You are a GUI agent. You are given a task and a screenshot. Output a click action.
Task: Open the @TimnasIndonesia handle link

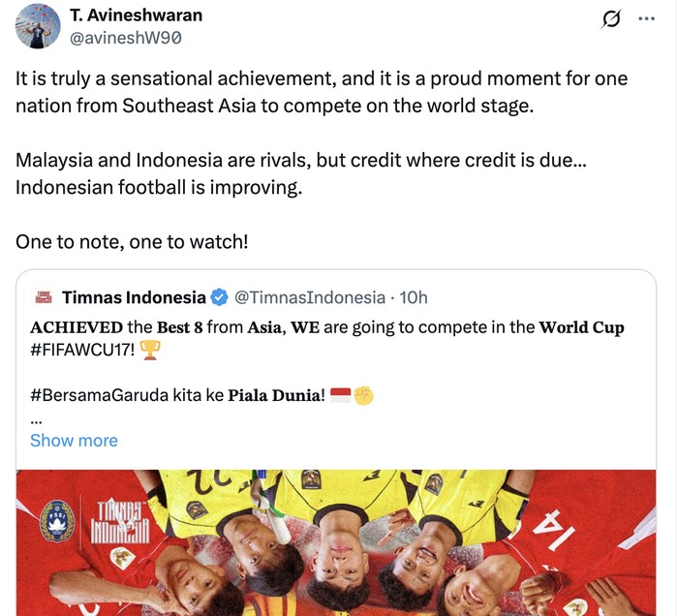310,297
